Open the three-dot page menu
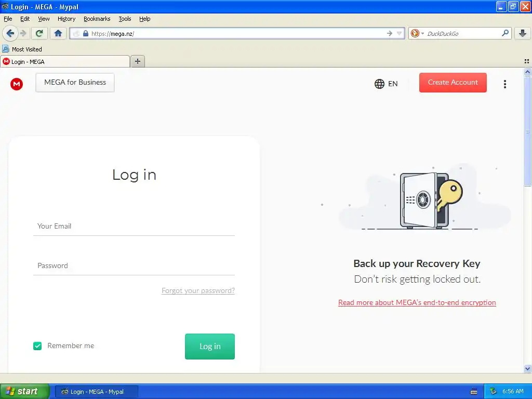Screen dimensions: 532x399 coord(505,84)
